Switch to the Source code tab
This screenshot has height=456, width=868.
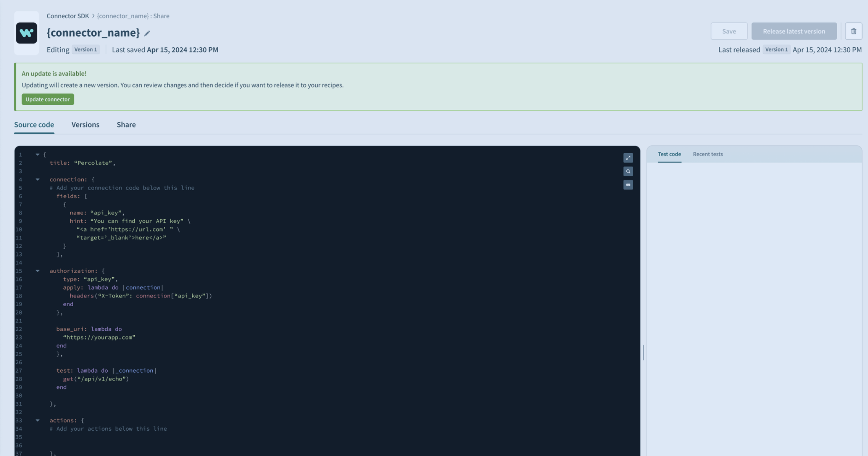pos(34,125)
